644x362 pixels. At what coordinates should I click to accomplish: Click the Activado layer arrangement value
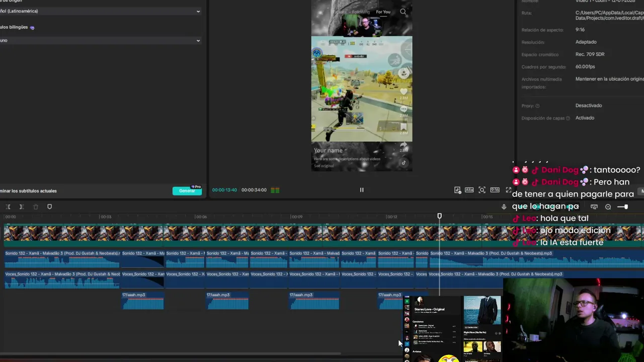coord(585,118)
